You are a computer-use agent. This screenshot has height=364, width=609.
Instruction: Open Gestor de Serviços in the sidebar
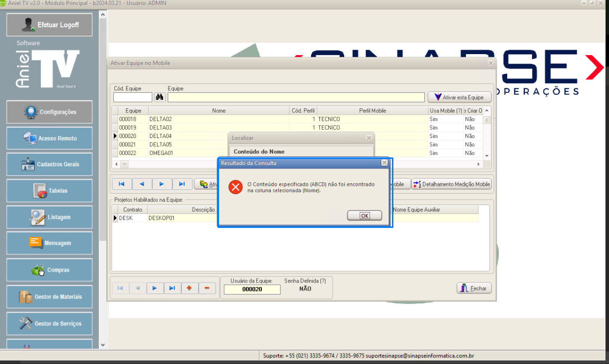coord(49,324)
